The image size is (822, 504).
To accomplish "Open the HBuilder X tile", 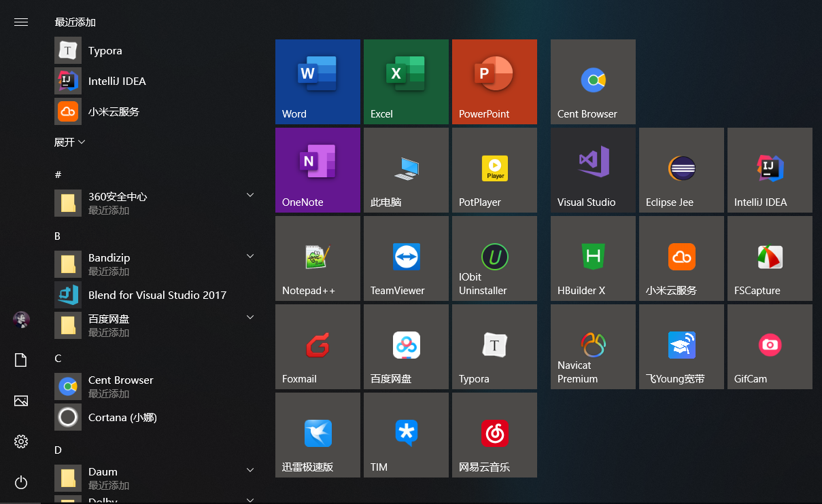I will 593,258.
